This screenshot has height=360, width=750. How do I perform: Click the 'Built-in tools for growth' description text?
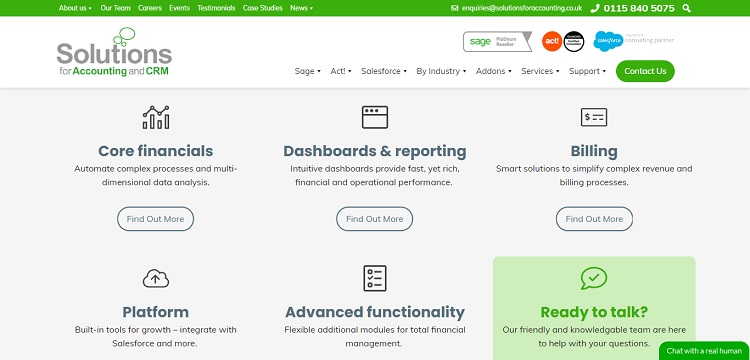(155, 337)
